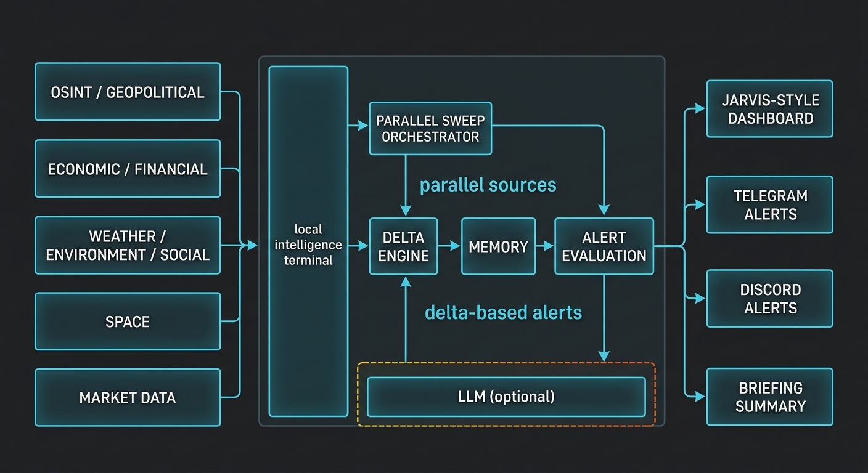Select the ALERT EVALUATION node
This screenshot has width=868, height=473.
[604, 246]
